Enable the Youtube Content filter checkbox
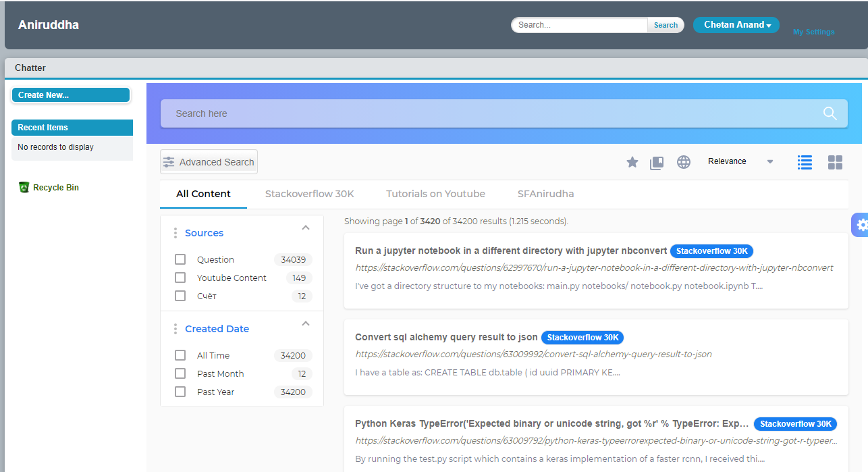Viewport: 868px width, 472px height. (x=180, y=278)
